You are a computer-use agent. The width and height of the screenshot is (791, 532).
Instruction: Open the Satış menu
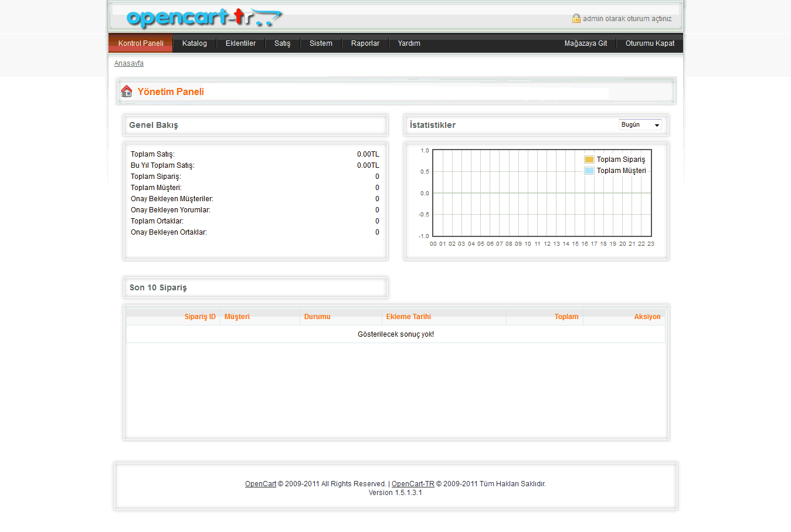282,43
